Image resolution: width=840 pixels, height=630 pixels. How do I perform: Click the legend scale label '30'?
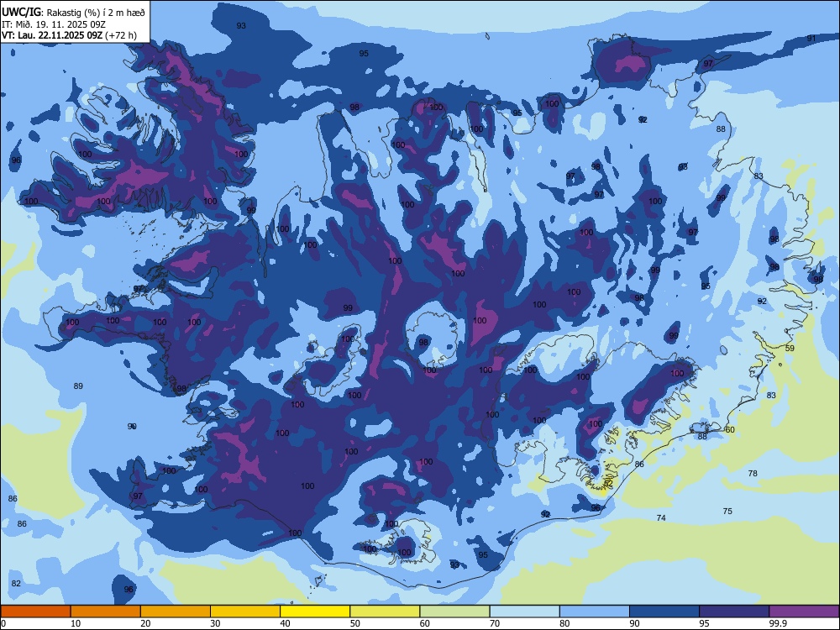(x=215, y=623)
